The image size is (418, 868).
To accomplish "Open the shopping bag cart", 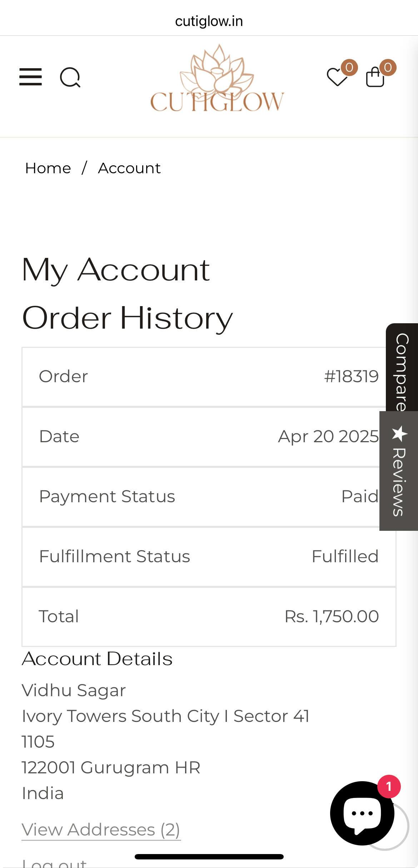I will [375, 77].
